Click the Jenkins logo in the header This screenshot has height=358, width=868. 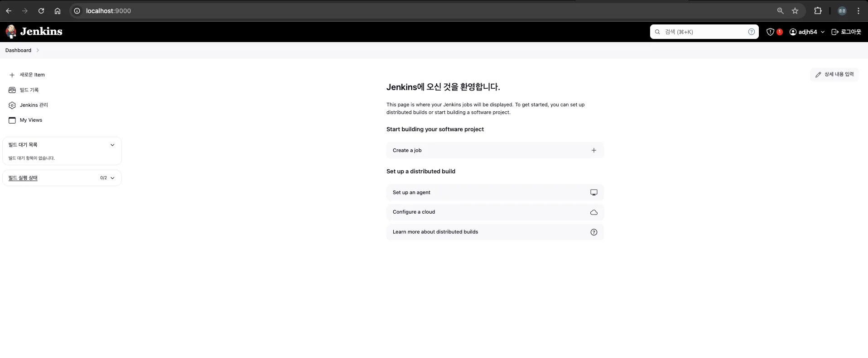tap(34, 32)
